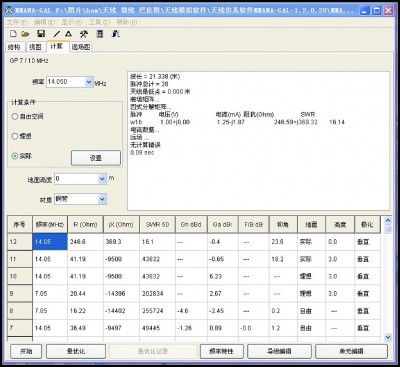400x367 pixels.
Task: Click the 6.23 gain cell in row 10
Action: [x=223, y=276]
